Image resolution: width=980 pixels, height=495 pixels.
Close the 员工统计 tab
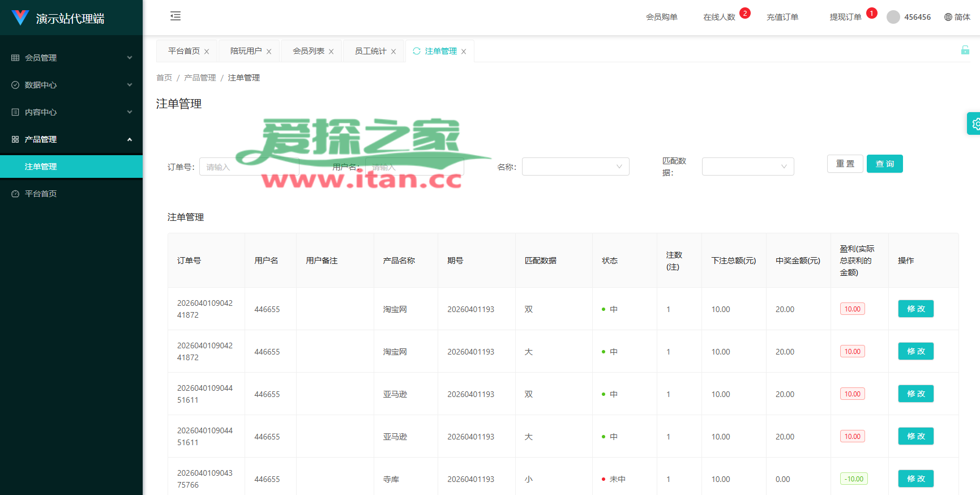[x=393, y=52]
